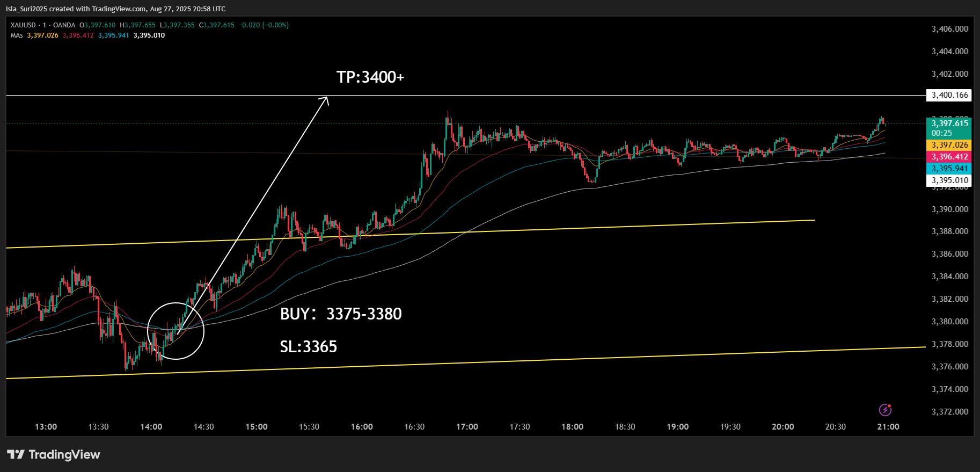Click the 3,374.000 price scale label
This screenshot has width=980, height=472.
[950, 389]
